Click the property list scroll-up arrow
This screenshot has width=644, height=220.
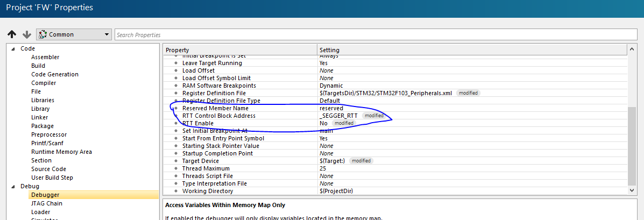tap(632, 50)
